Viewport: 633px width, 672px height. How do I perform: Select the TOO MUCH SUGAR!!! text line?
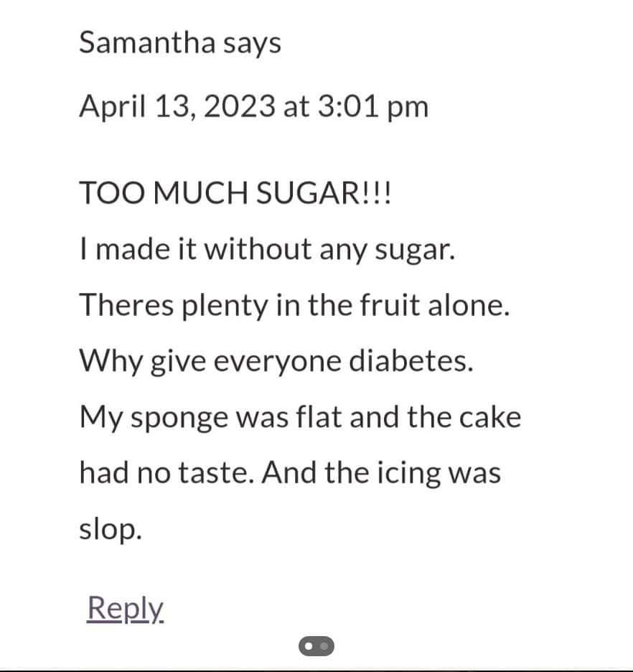coord(235,192)
